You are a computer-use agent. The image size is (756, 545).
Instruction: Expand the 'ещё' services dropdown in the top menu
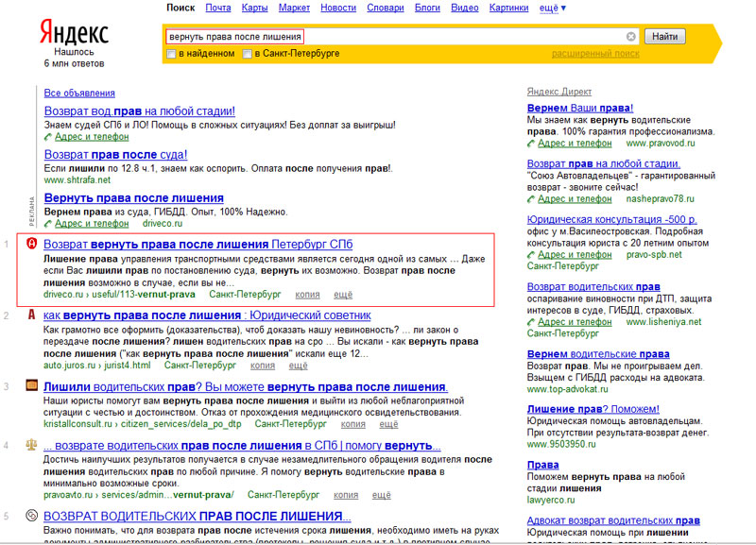pyautogui.click(x=553, y=9)
